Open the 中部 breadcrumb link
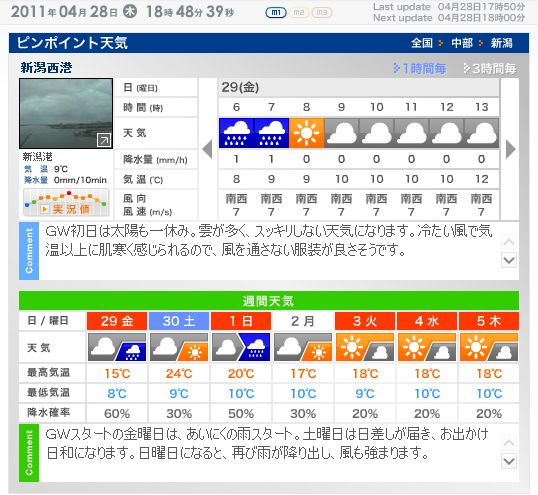 (462, 43)
